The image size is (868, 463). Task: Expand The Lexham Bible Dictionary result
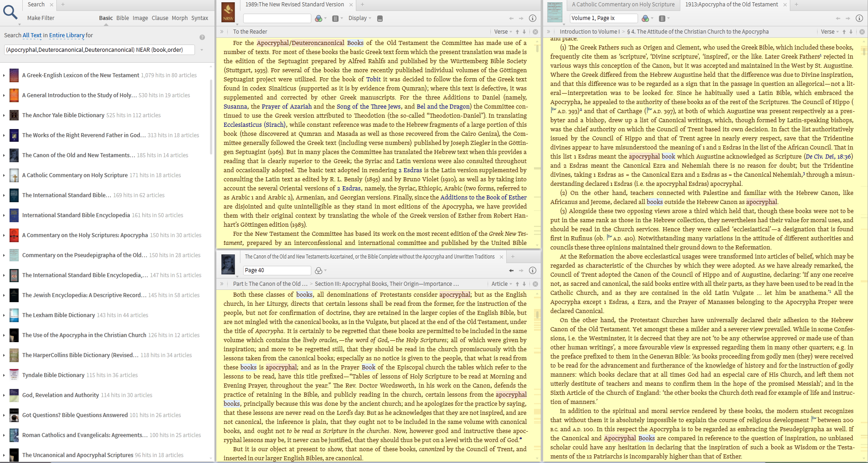tap(4, 315)
